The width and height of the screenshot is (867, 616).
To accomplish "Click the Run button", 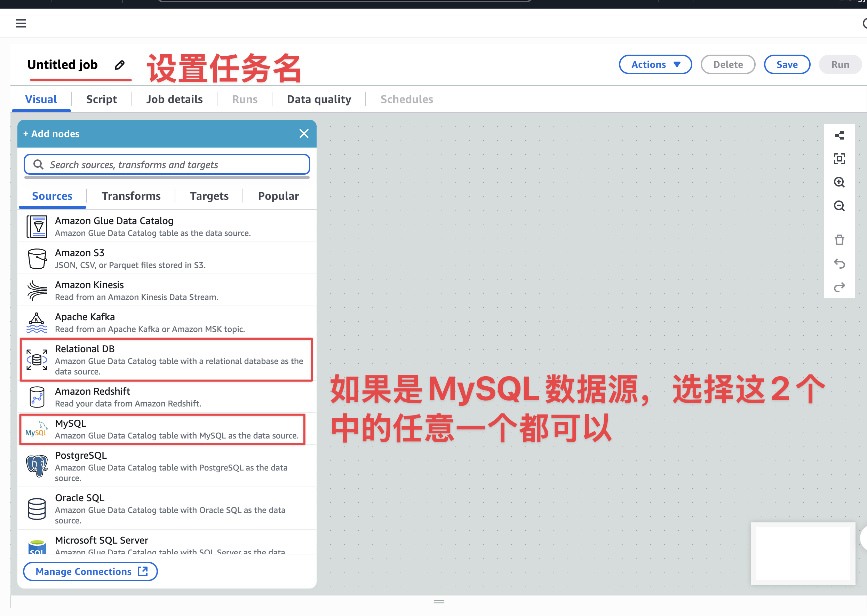I will (x=840, y=64).
